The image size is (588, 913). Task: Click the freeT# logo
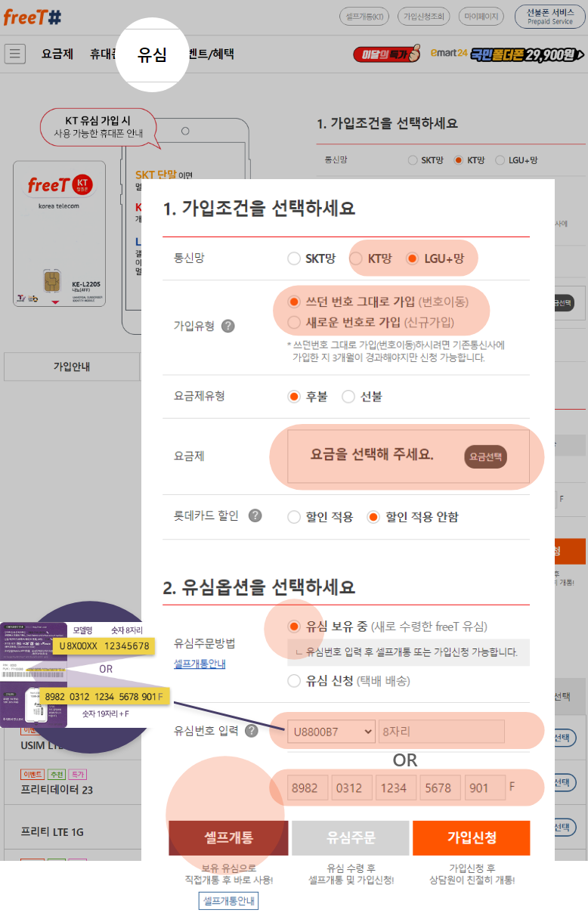(32, 17)
